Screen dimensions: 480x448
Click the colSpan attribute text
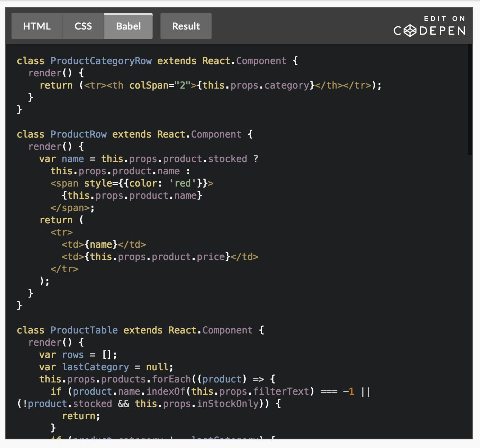149,85
